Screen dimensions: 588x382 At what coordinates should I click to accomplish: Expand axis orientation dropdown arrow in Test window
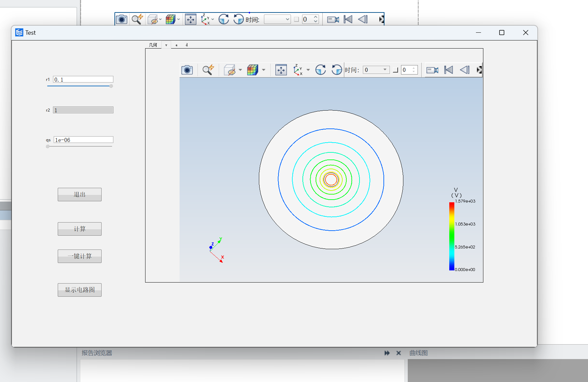point(308,70)
